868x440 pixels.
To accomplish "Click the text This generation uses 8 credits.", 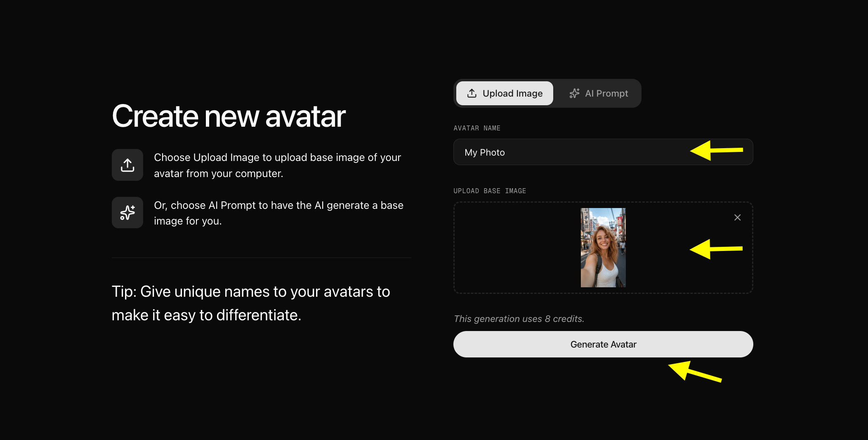I will point(519,319).
